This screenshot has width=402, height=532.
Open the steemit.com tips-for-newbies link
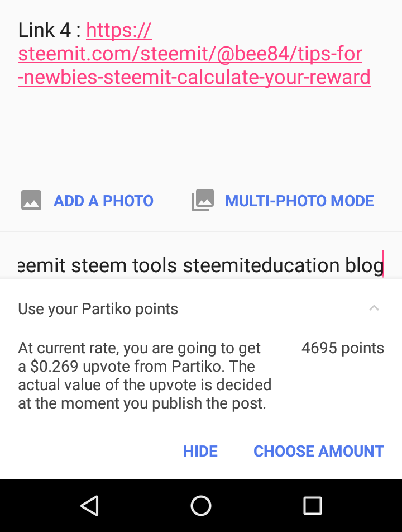190,55
